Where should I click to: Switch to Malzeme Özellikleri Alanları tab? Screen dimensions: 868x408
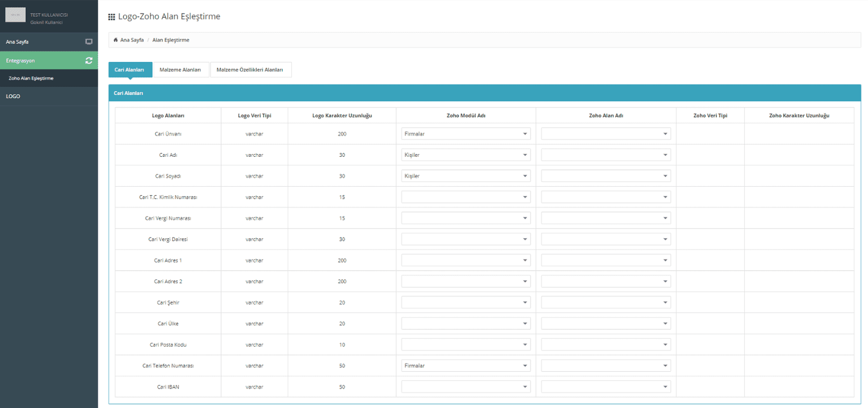[x=251, y=69]
